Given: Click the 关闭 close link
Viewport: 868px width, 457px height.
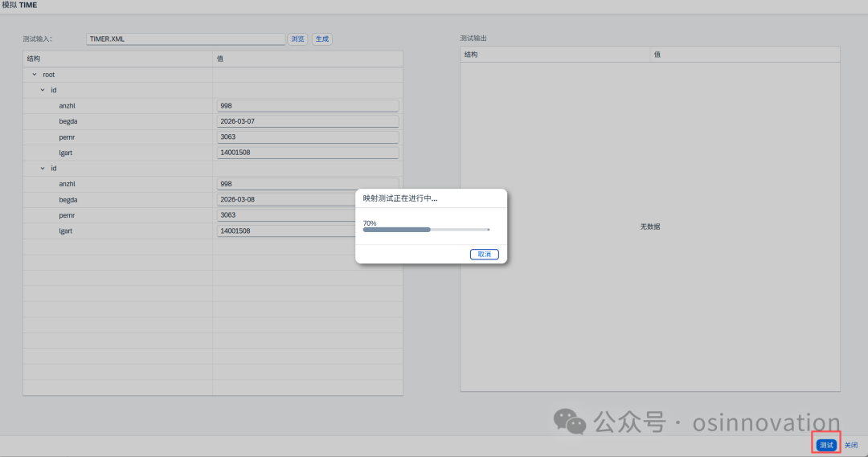Looking at the screenshot, I should [x=851, y=445].
